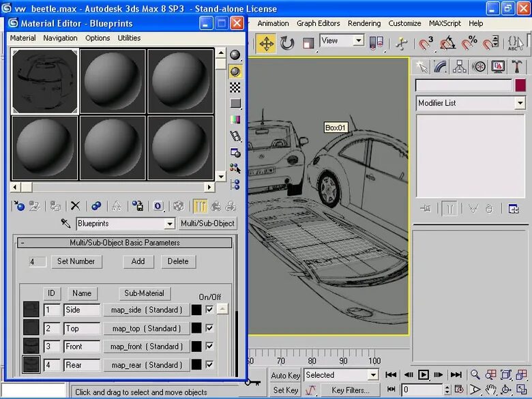Toggle the Backlight icon in Material Editor
532x399 pixels.
tap(235, 72)
